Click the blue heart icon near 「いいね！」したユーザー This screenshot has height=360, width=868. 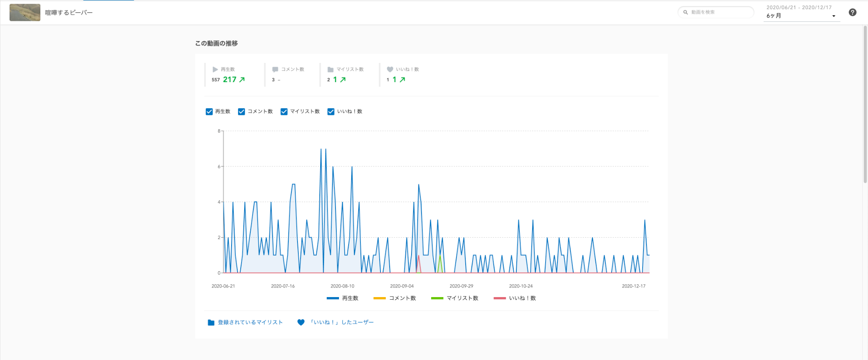(x=301, y=322)
